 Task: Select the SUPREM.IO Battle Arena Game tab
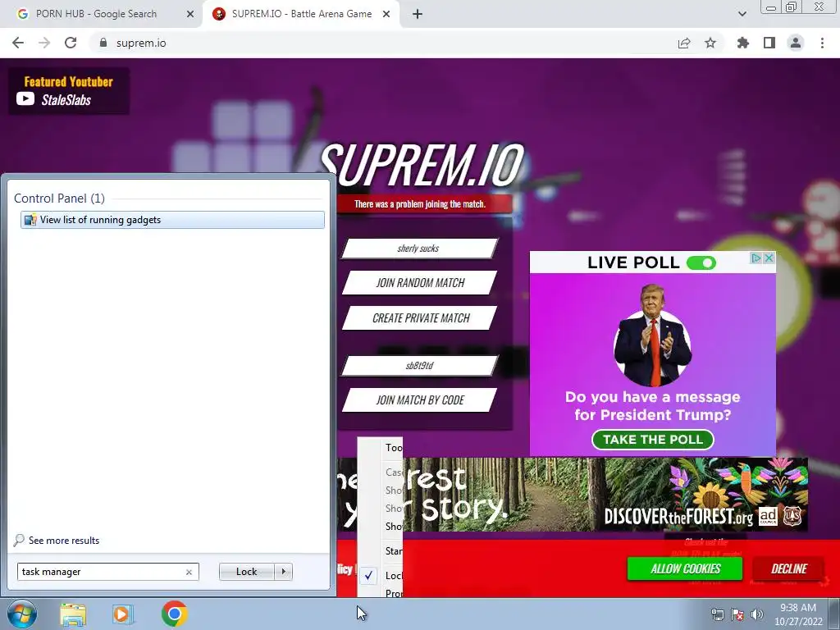302,14
